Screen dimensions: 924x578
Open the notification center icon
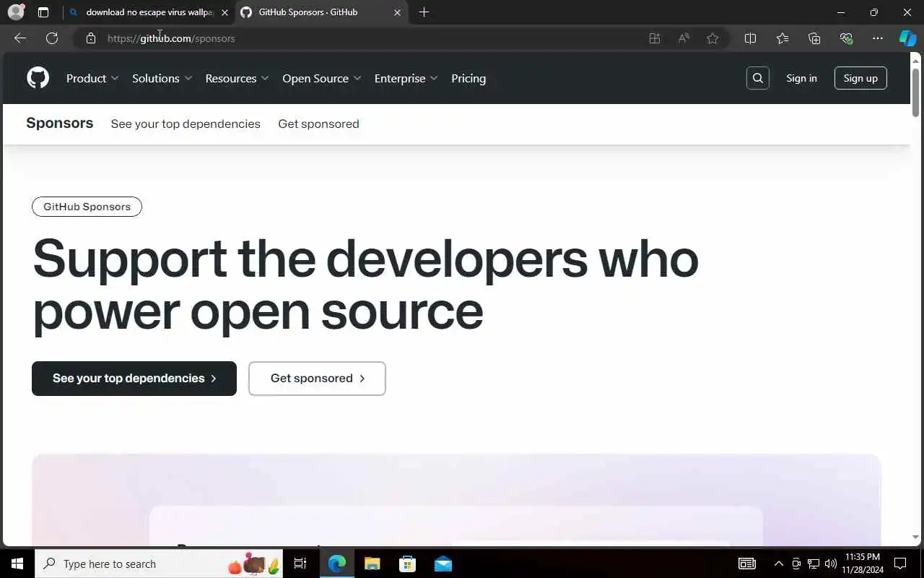pos(900,564)
